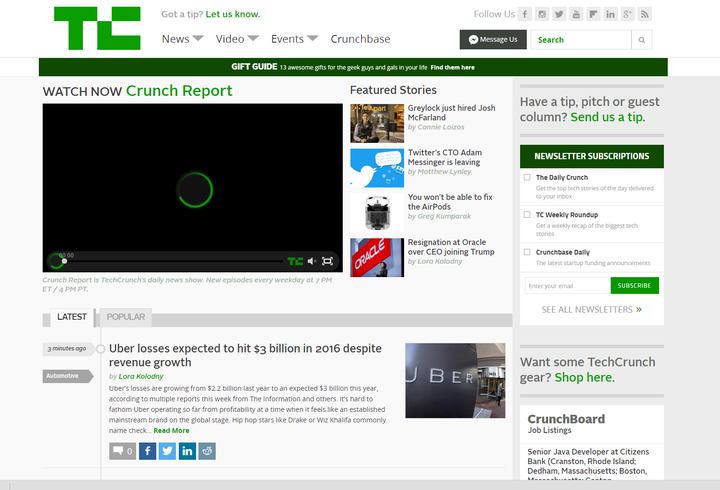Screen dimensions: 720x490
Task: Open TechCrunch's Instagram follow icon
Action: 542,14
